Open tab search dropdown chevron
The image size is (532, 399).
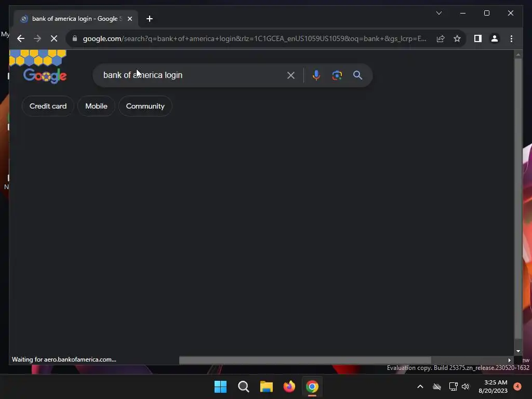coord(439,13)
